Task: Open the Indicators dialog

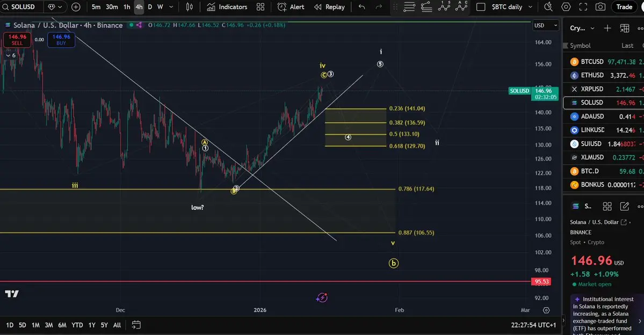Action: (227, 7)
